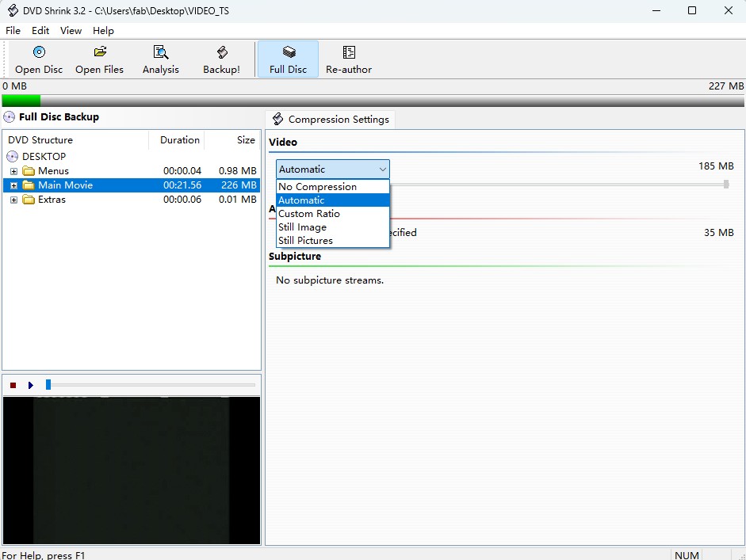Image resolution: width=746 pixels, height=560 pixels.
Task: Expand the Main Movie tree node
Action: 13,185
